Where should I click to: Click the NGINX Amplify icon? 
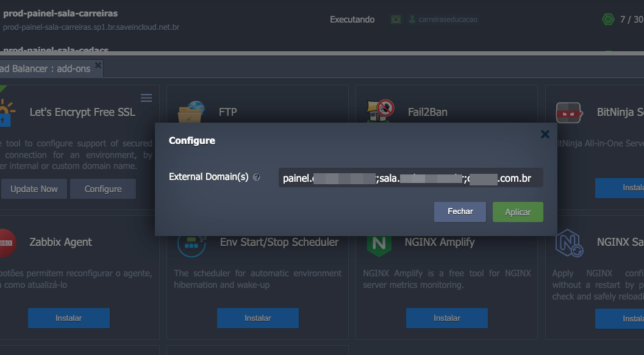(x=379, y=243)
